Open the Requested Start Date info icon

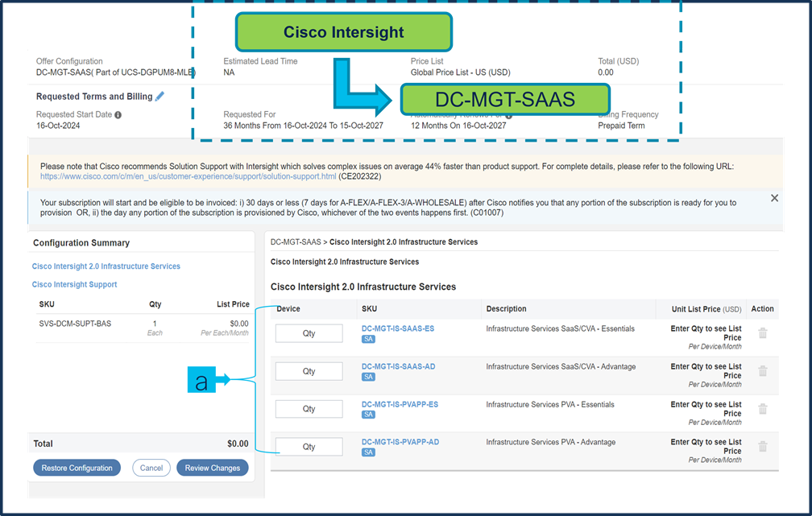[x=118, y=115]
